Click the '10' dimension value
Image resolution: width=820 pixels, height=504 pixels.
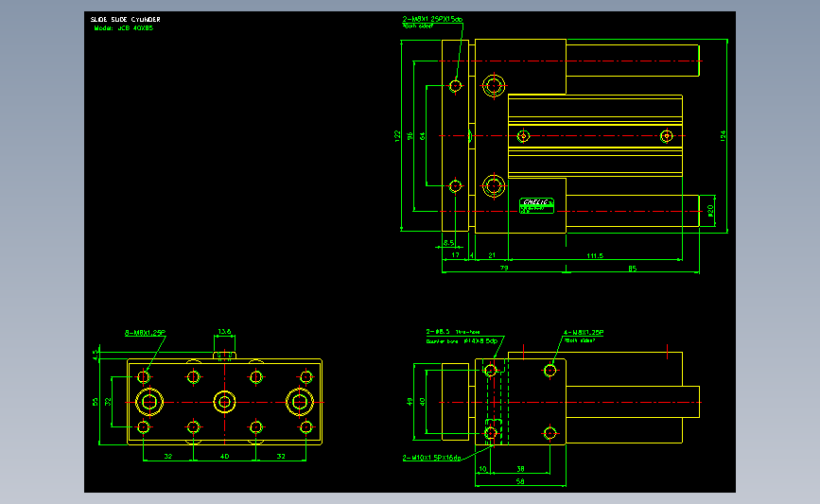(482, 469)
